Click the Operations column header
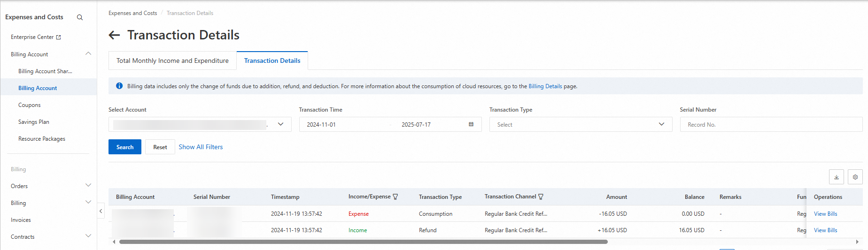Viewport: 868px width, 250px height. click(828, 197)
